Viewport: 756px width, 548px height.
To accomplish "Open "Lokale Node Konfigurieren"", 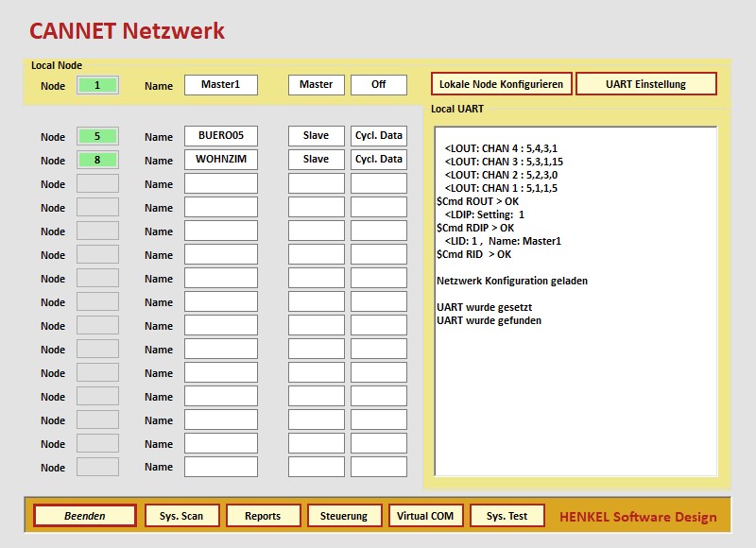I will click(501, 84).
